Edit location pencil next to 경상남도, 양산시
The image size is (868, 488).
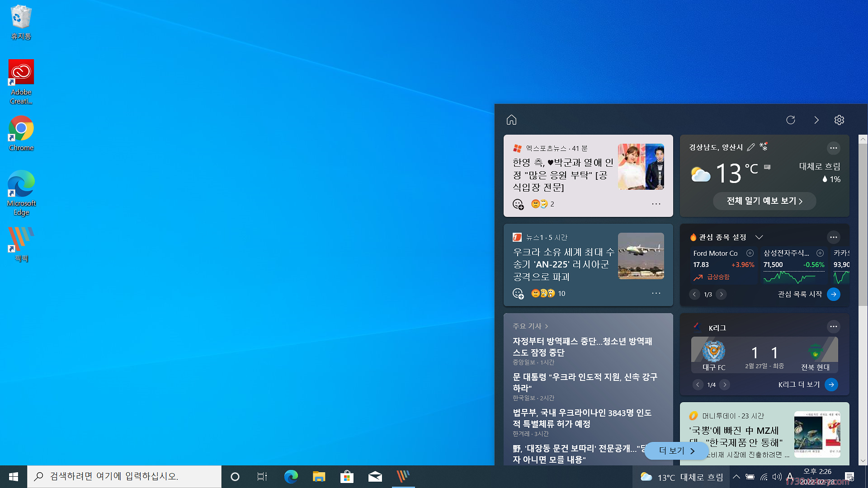point(751,147)
